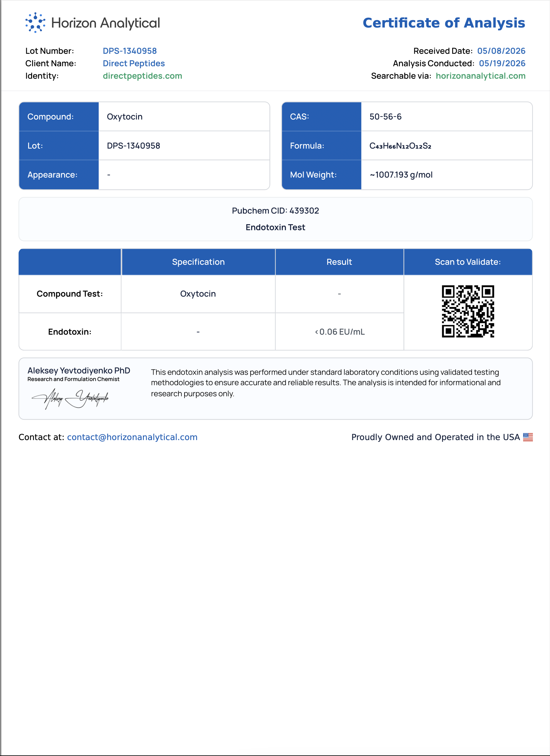This screenshot has height=756, width=550.
Task: Click the Horizon Analytical logo icon
Action: 35,23
